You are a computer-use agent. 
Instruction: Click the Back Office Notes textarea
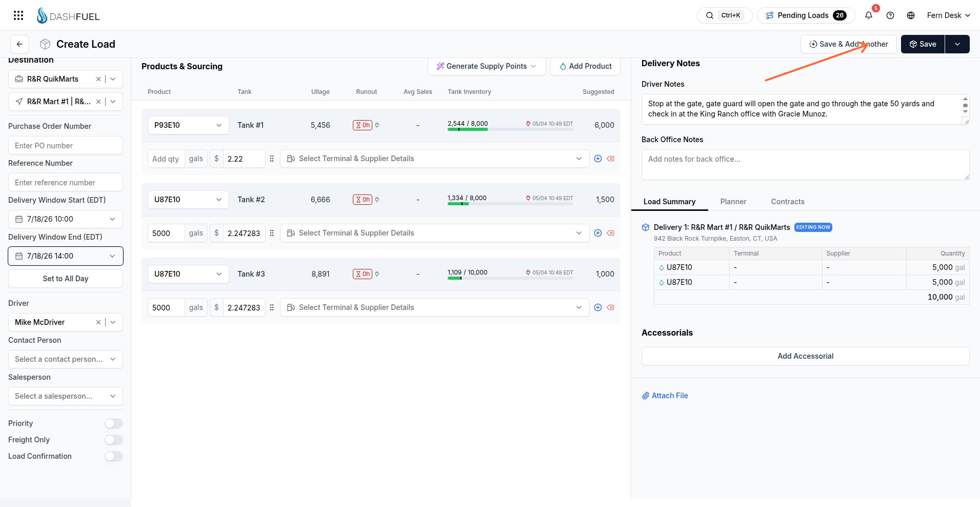click(805, 165)
